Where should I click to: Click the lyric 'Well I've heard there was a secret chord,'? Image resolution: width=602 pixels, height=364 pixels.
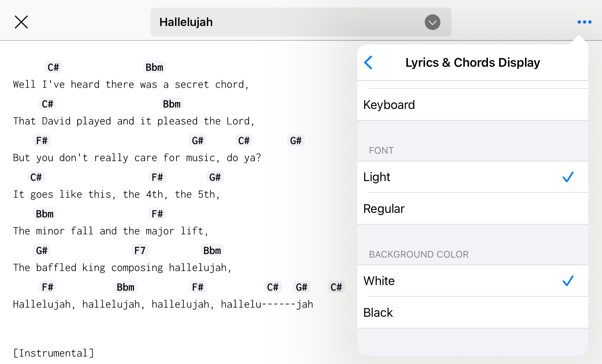pyautogui.click(x=131, y=84)
